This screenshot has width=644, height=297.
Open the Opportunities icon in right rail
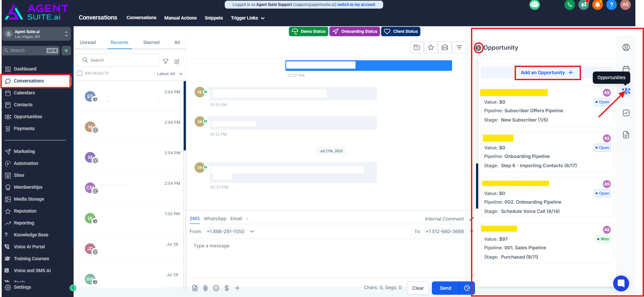tap(626, 91)
